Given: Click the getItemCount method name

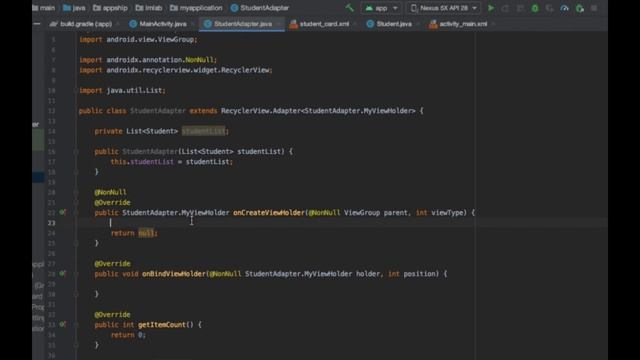Looking at the screenshot, I should click(x=162, y=325).
